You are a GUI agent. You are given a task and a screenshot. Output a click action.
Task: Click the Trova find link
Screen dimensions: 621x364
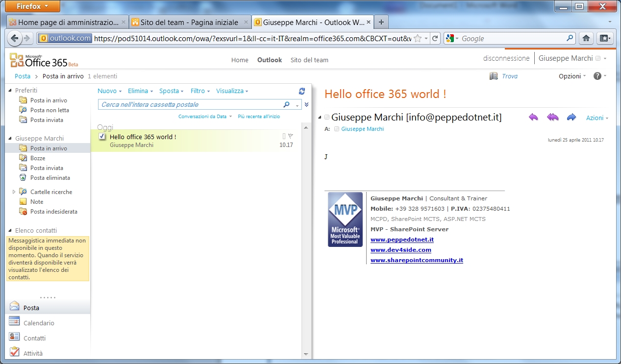[x=510, y=76]
